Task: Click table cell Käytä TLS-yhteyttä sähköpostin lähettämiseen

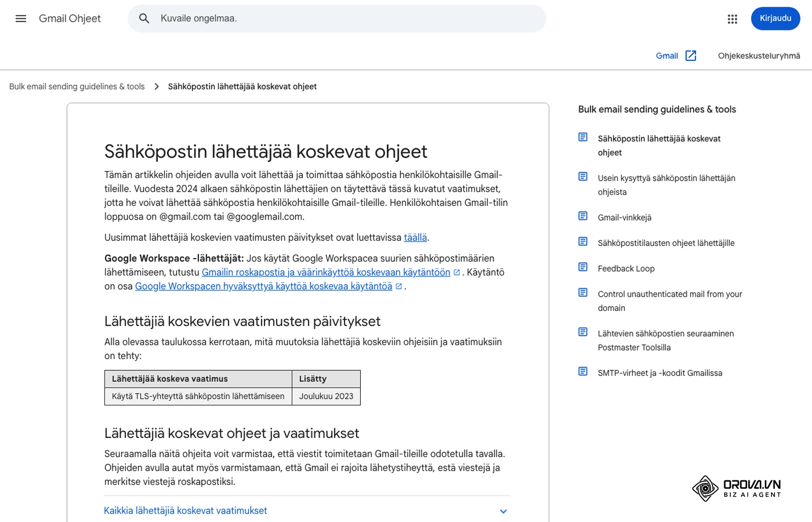Action: 198,396
